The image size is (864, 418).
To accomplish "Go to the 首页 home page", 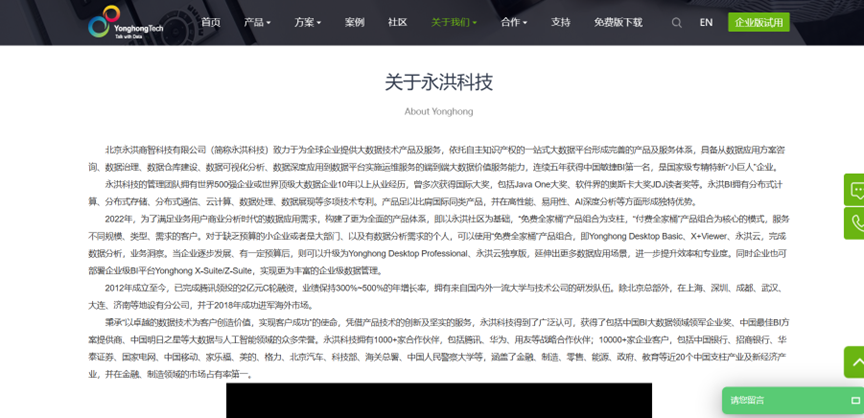I will [x=210, y=22].
